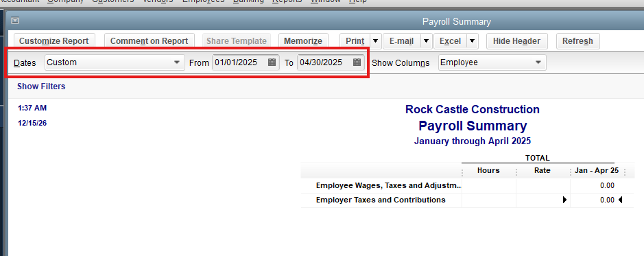Click the Comment on Report button
This screenshot has width=644, height=256.
(149, 41)
